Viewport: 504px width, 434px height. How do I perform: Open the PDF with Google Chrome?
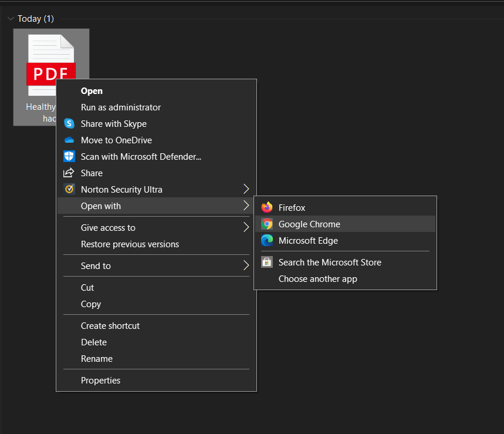point(345,224)
